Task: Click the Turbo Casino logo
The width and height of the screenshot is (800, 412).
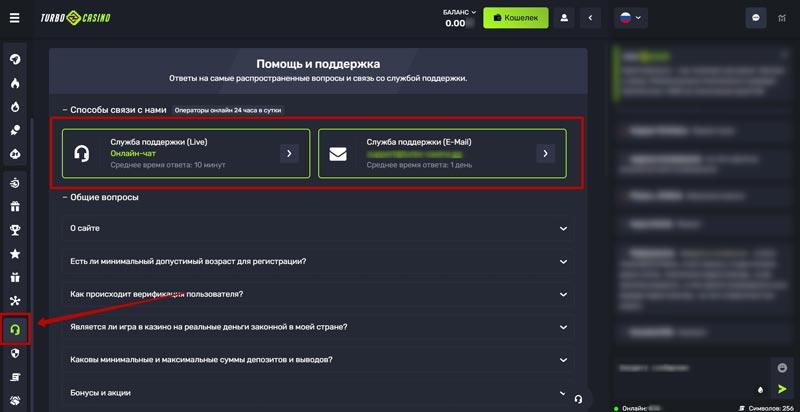Action: click(x=76, y=18)
